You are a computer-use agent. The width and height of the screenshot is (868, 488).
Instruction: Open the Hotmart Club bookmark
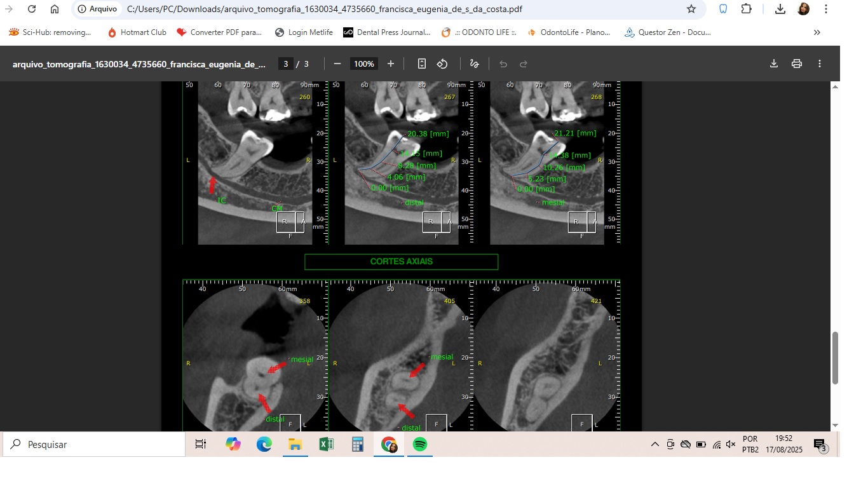[x=137, y=32]
